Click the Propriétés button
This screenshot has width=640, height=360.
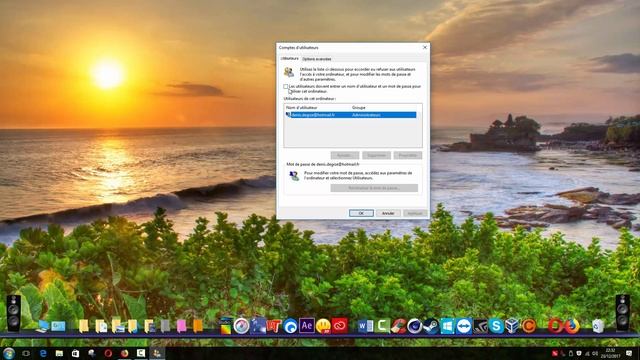(x=408, y=156)
